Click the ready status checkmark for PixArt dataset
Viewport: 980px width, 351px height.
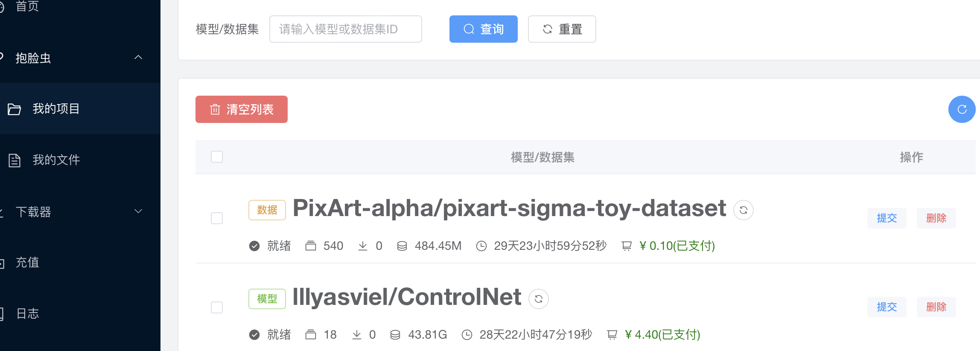(254, 246)
